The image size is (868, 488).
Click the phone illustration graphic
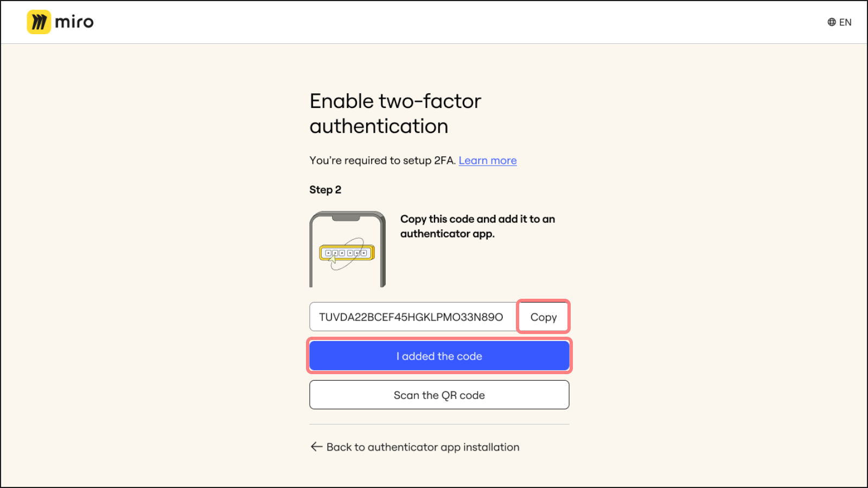point(347,248)
